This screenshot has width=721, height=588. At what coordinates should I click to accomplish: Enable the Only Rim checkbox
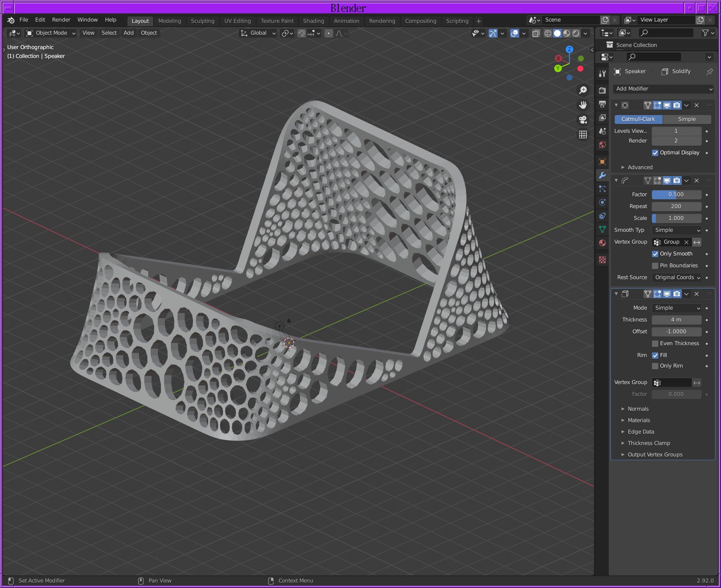(x=655, y=366)
